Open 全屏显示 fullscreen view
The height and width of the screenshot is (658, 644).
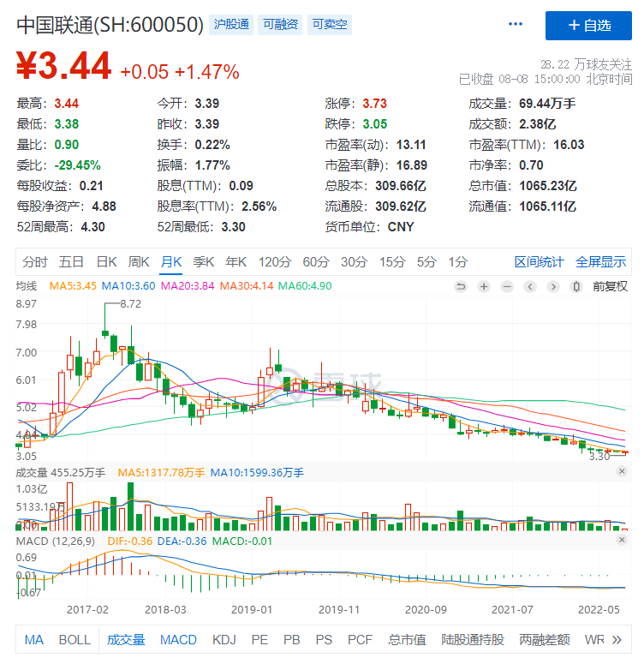[601, 262]
